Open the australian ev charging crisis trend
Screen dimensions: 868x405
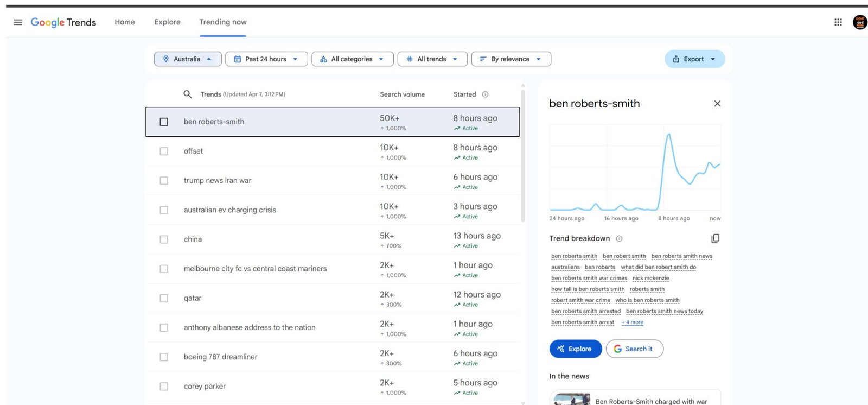333,210
